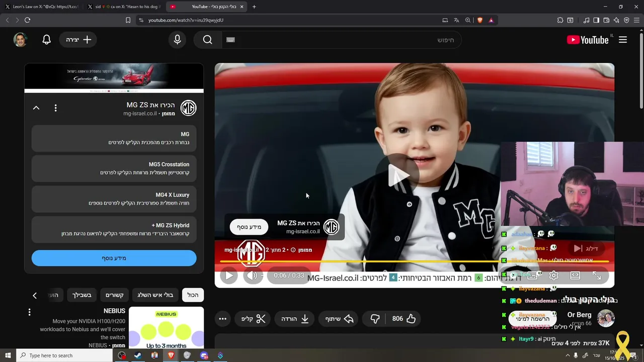Image resolution: width=644 pixels, height=362 pixels.
Task: Click the שיתוף share button
Action: pyautogui.click(x=339, y=319)
